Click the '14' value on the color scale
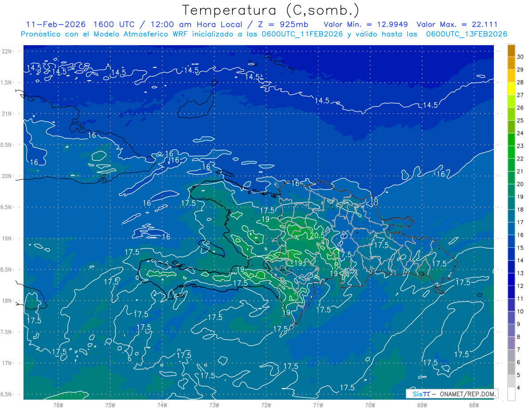The height and width of the screenshot is (411, 532). pos(520,261)
